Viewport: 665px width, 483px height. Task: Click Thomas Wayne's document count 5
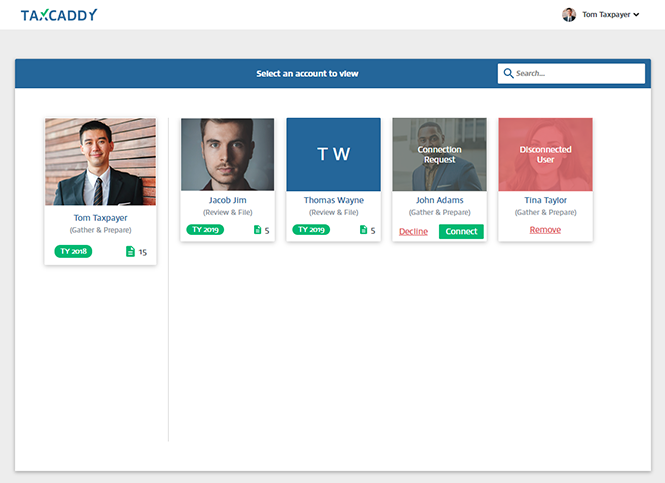coord(373,231)
